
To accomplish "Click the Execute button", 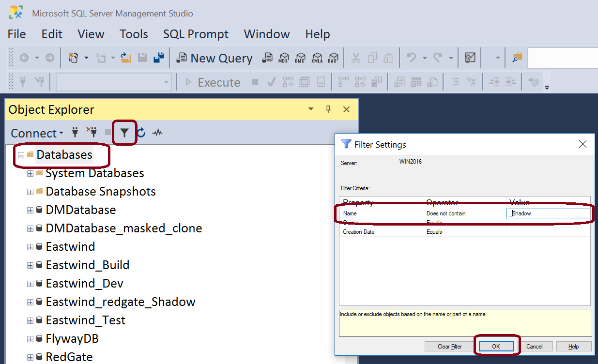I will tap(213, 82).
